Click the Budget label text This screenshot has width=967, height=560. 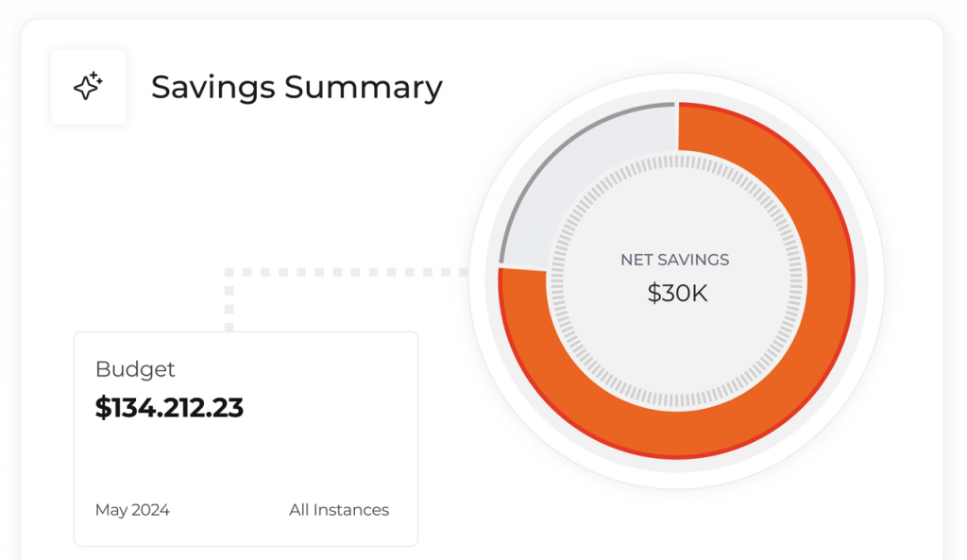[135, 369]
